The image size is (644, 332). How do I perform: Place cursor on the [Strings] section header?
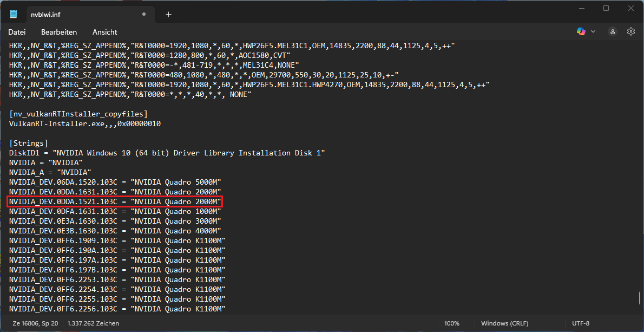28,143
